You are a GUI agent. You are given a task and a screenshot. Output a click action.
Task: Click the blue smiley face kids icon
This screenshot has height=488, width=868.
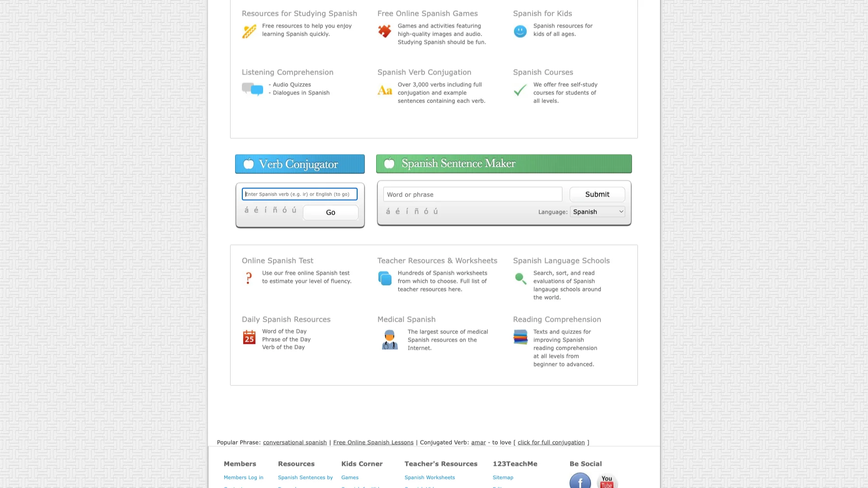click(520, 31)
